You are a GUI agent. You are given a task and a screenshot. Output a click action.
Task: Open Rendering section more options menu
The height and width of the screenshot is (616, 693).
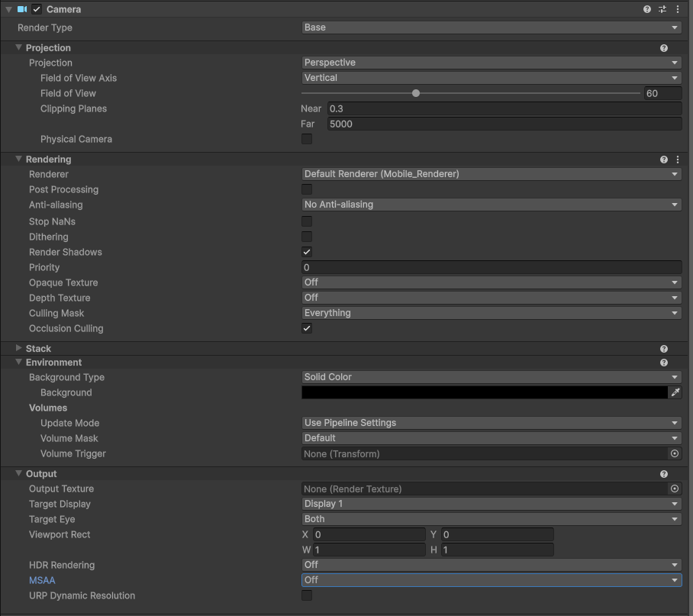[x=678, y=160]
